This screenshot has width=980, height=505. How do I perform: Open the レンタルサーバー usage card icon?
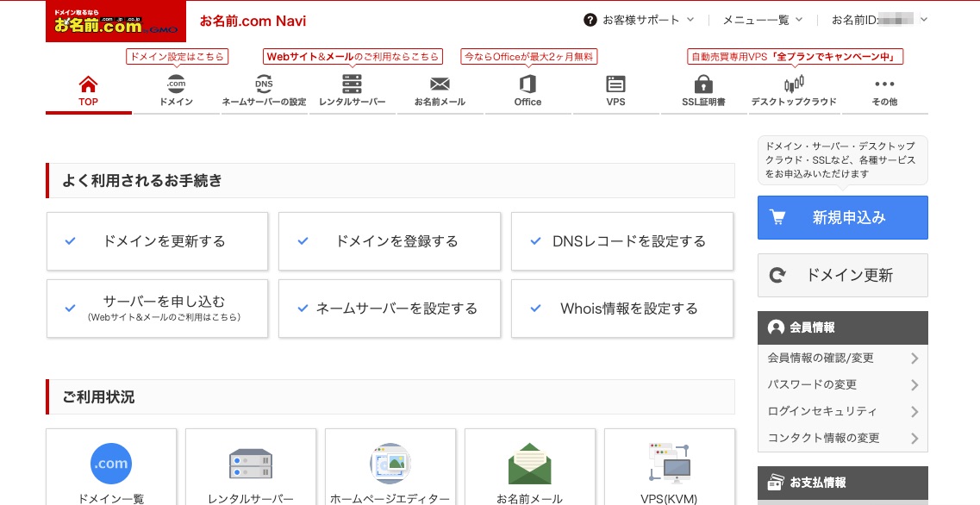pyautogui.click(x=251, y=464)
